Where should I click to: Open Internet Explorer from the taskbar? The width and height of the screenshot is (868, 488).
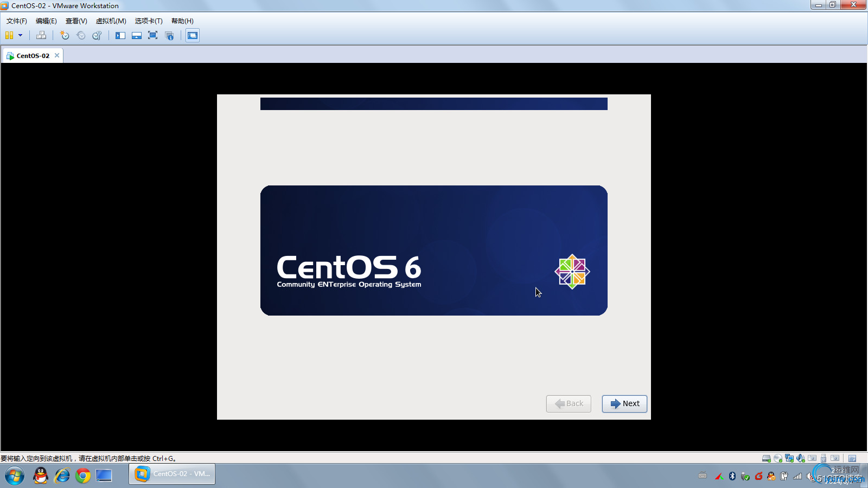coord(62,476)
